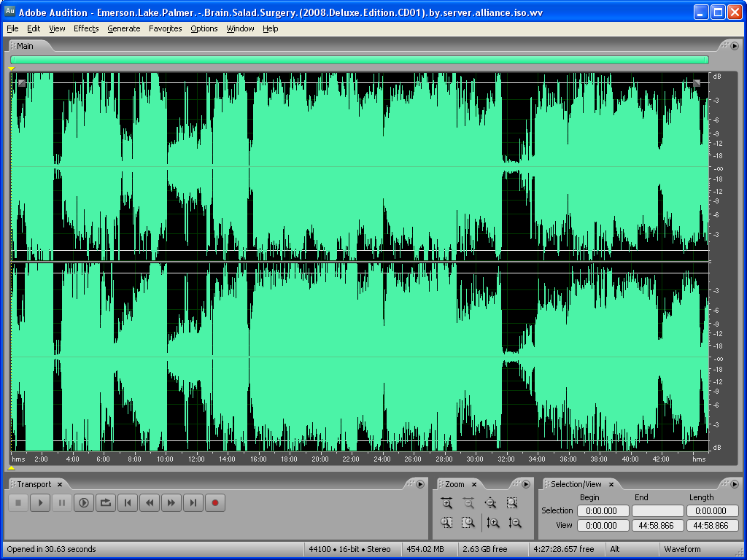Open the Transport panel options menu arrow
The width and height of the screenshot is (747, 560).
point(420,484)
